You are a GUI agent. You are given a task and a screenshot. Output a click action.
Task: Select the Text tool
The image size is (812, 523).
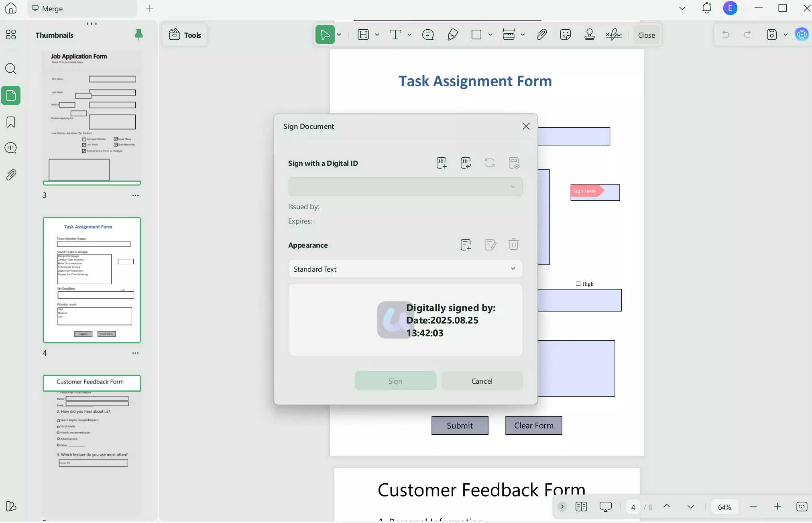click(396, 35)
